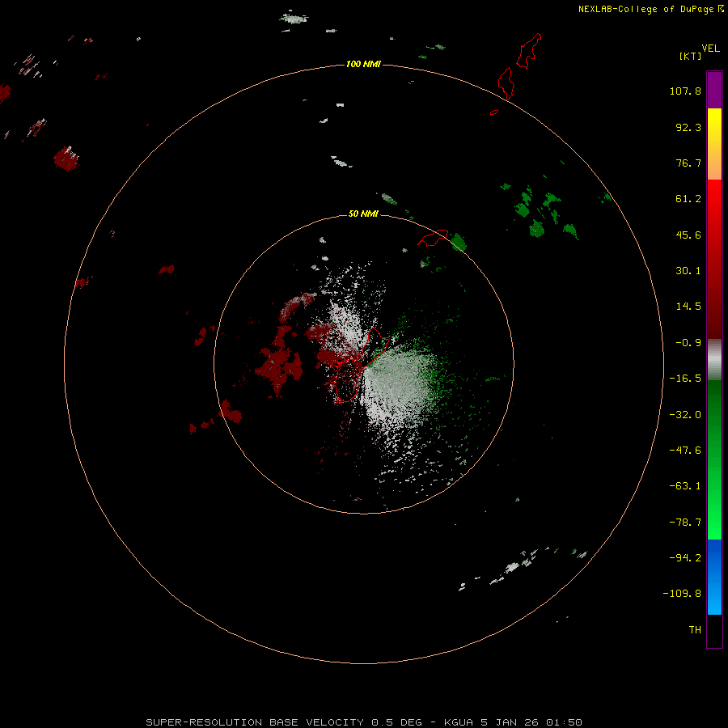Click the -78.7 velocity scale value
Viewport: 728px width, 728px height.
[x=685, y=523]
